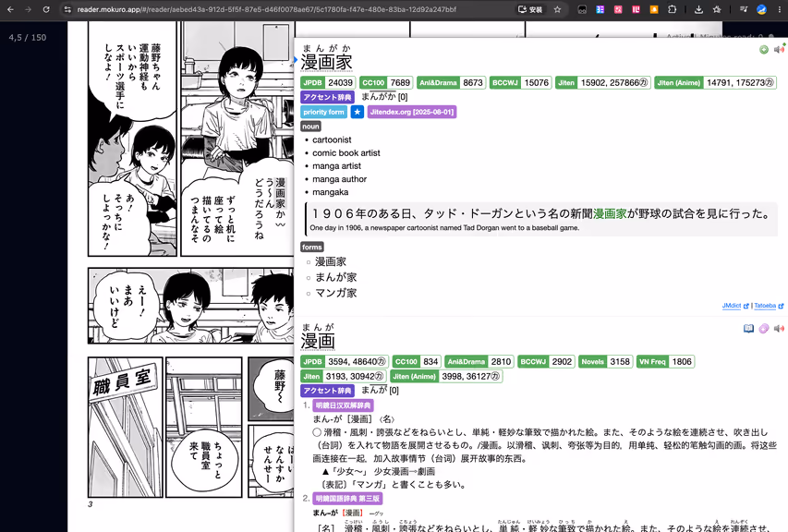Select the 'comic book artist' definition
The height and width of the screenshot is (532, 788).
pos(346,152)
